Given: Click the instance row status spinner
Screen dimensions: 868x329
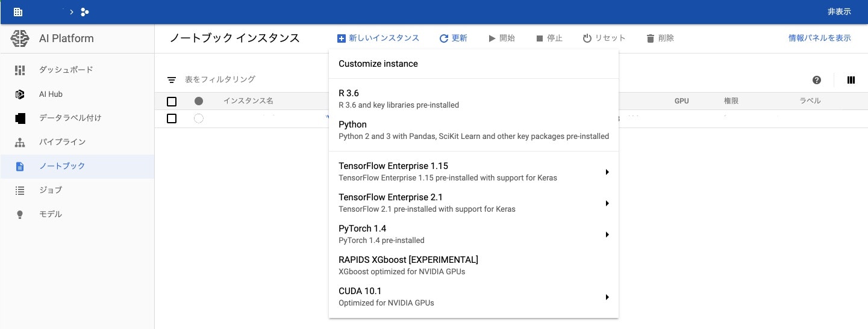Looking at the screenshot, I should (x=199, y=118).
